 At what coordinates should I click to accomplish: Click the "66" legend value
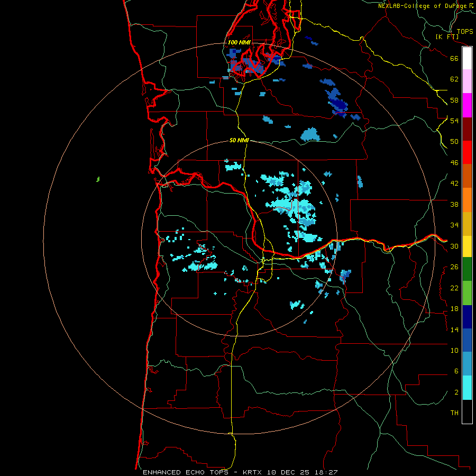pyautogui.click(x=454, y=58)
